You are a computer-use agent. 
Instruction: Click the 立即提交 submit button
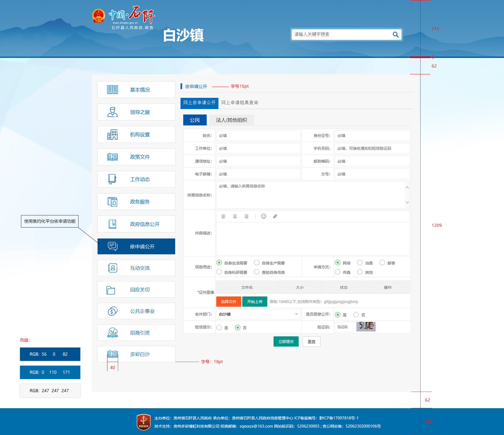coord(286,341)
